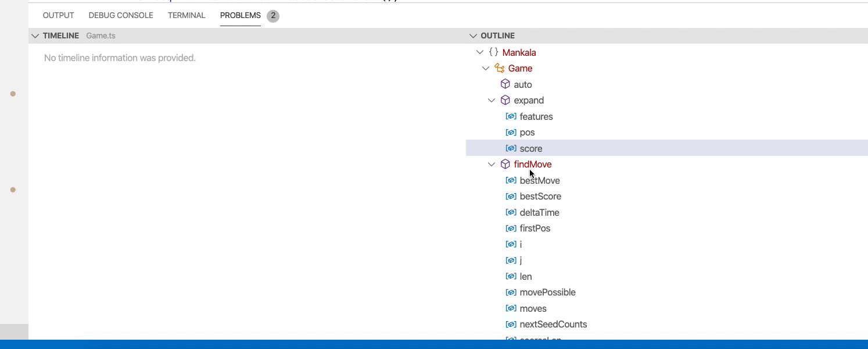This screenshot has width=868, height=349.
Task: Click the method icon beside auto
Action: (x=505, y=84)
